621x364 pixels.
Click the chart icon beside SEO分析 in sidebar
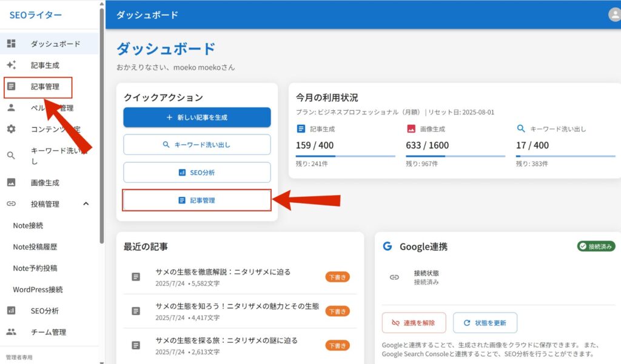tap(11, 311)
